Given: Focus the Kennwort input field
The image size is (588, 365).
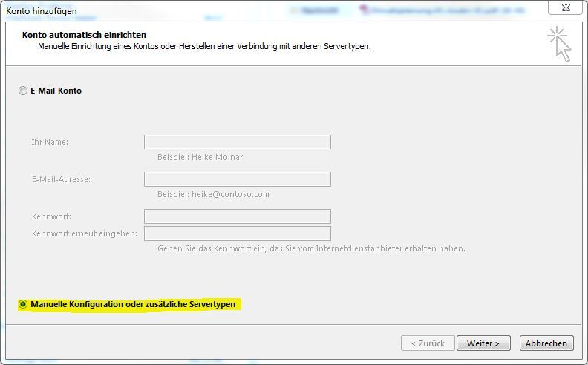Looking at the screenshot, I should [x=238, y=216].
